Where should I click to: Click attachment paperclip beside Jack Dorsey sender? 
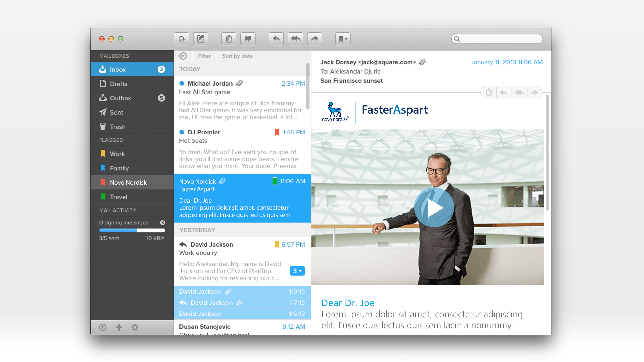[422, 62]
